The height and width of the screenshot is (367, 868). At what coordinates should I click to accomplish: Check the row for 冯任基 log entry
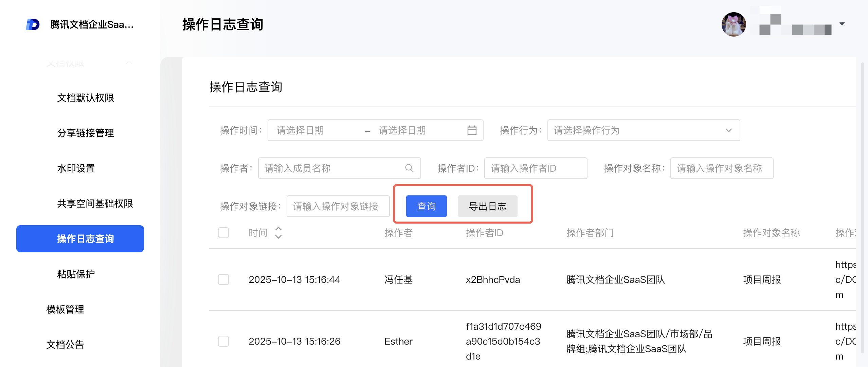(x=223, y=279)
